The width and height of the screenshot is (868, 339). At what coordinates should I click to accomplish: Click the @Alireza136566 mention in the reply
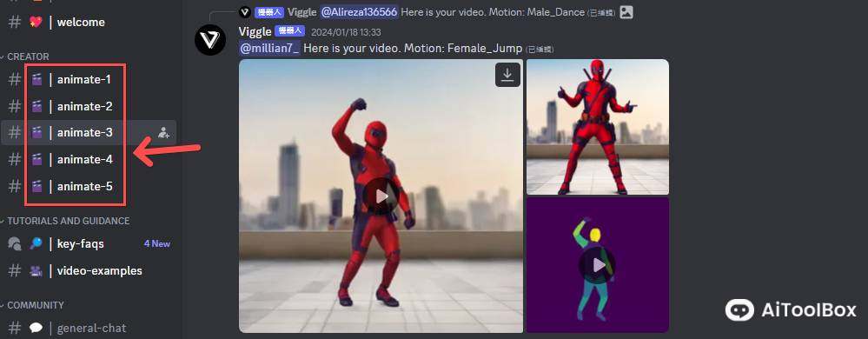(359, 11)
